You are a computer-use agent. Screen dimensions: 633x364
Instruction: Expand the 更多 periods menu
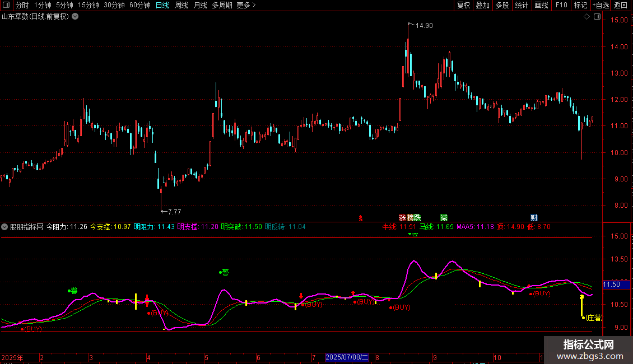pyautogui.click(x=246, y=5)
